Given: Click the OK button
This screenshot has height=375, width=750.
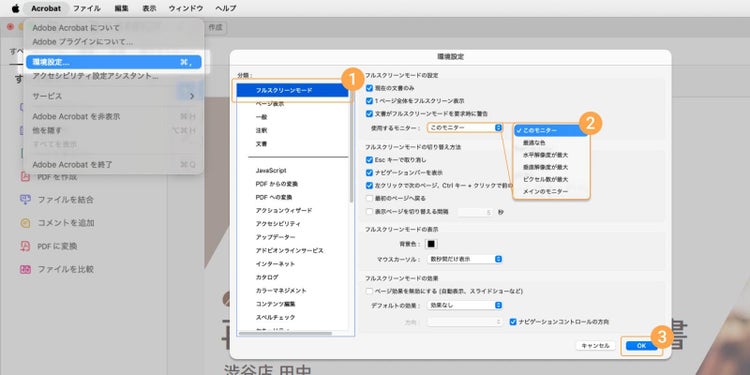Looking at the screenshot, I should click(x=641, y=345).
